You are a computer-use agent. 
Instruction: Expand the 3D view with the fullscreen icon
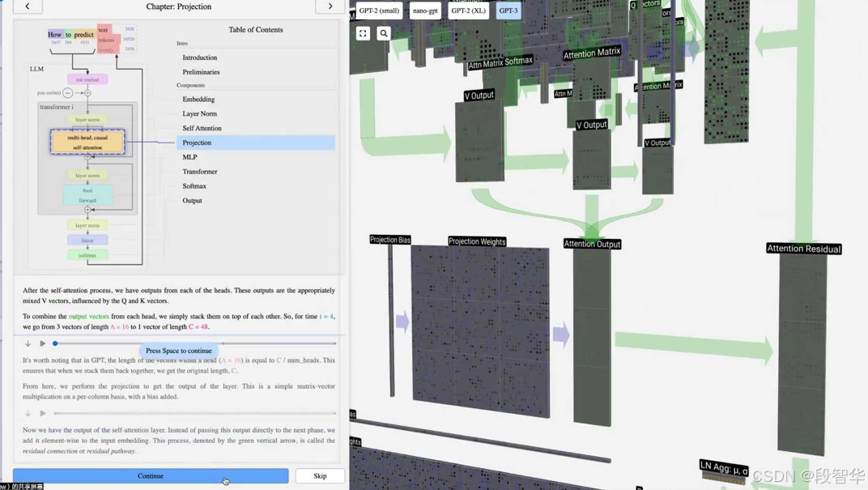coord(363,33)
